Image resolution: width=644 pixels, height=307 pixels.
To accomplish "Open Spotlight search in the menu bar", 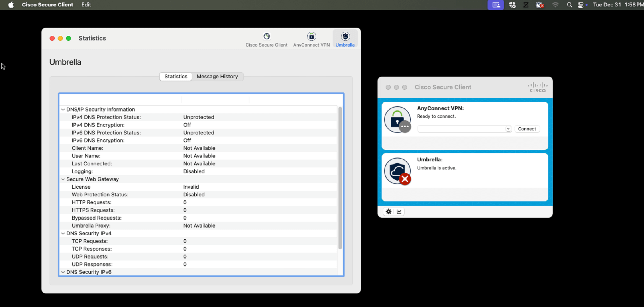I will pyautogui.click(x=569, y=5).
